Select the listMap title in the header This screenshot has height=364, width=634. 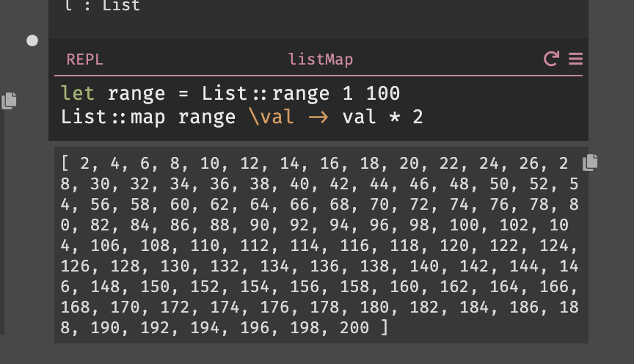pyautogui.click(x=320, y=59)
